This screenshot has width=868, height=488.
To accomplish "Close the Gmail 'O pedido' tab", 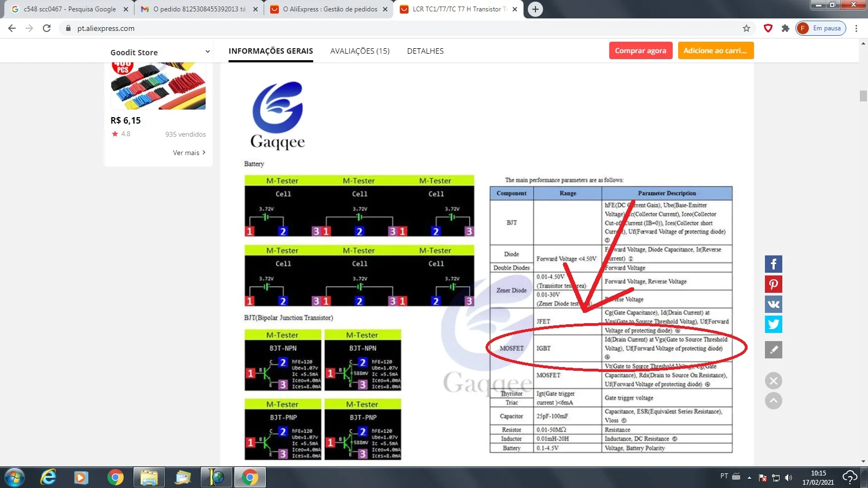I will [x=256, y=9].
